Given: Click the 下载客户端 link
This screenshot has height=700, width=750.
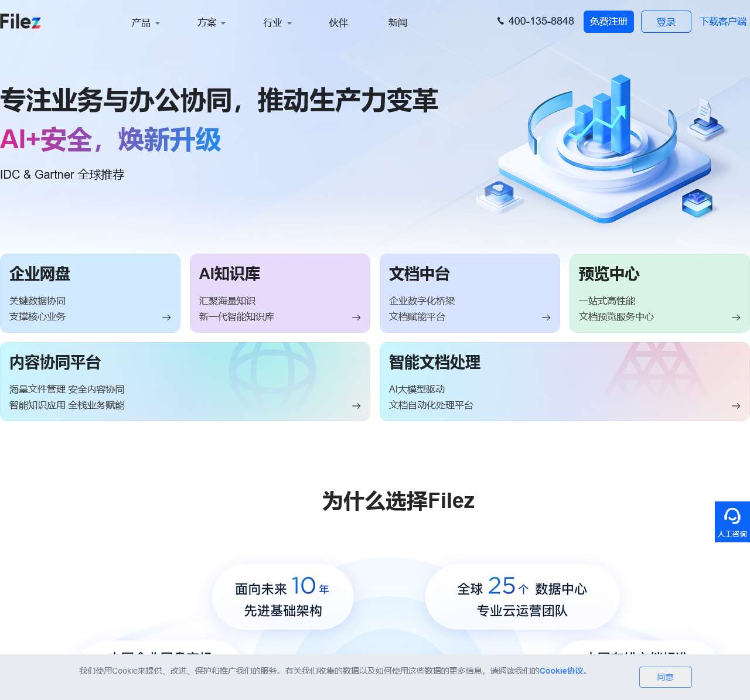Looking at the screenshot, I should 722,21.
